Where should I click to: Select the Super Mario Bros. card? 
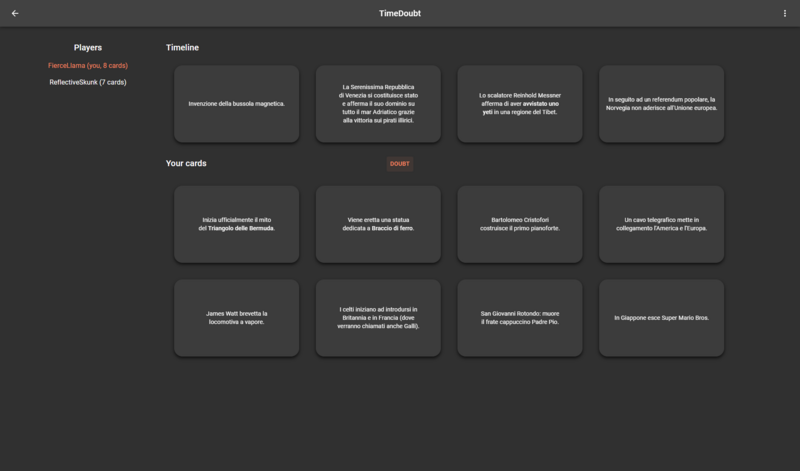coord(661,318)
